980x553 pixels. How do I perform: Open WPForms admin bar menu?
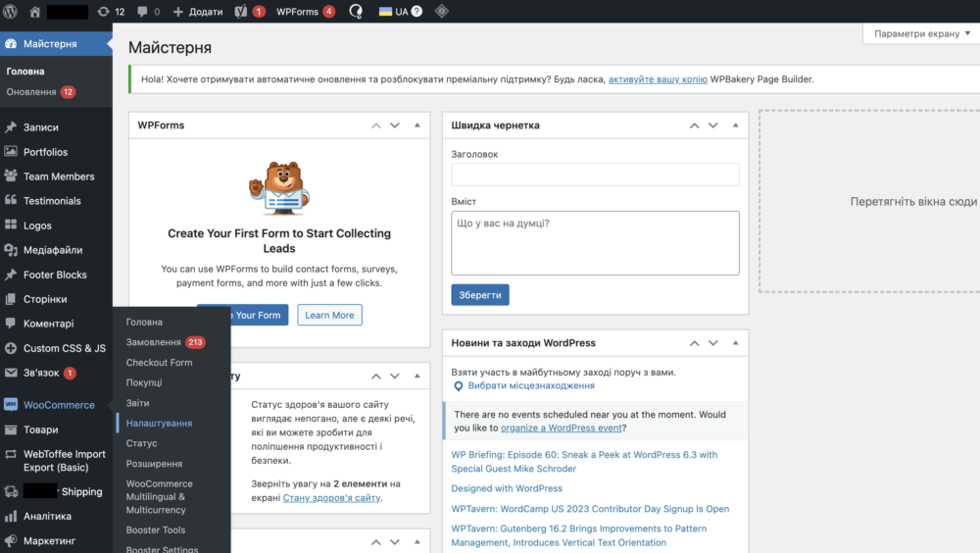[305, 11]
